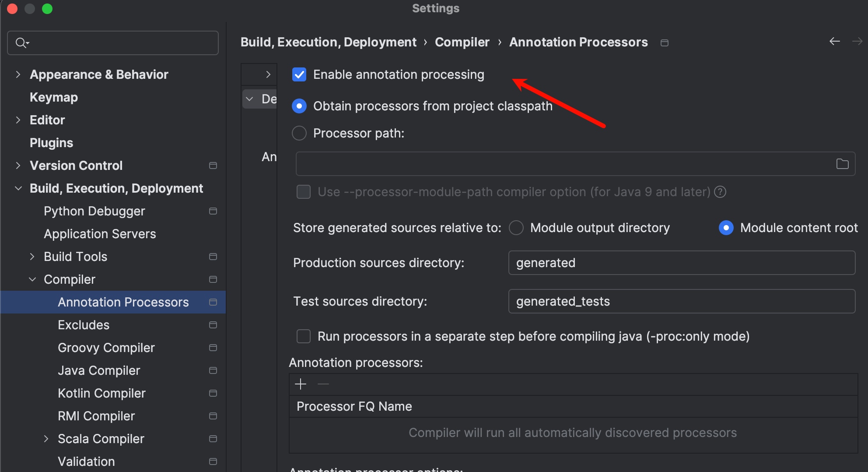Click the help icon beside processor-module-path option
Image resolution: width=868 pixels, height=472 pixels.
pos(720,192)
